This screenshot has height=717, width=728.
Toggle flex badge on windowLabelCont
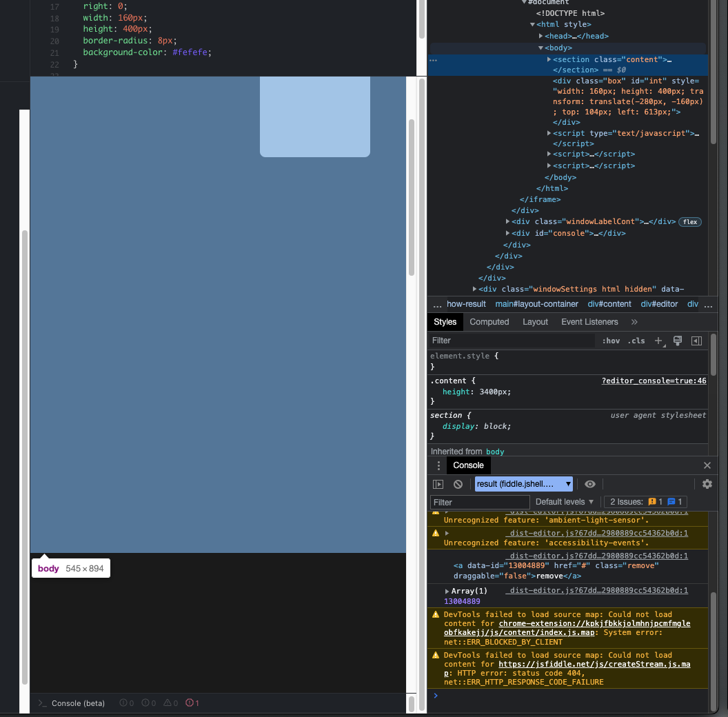[689, 222]
